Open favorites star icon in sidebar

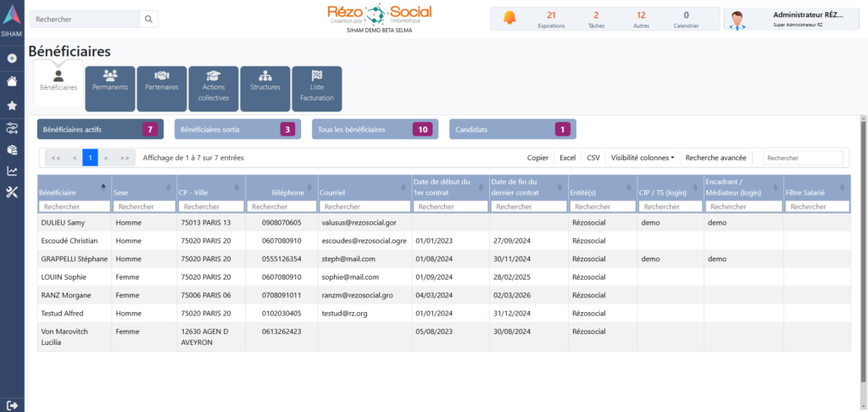[x=12, y=105]
